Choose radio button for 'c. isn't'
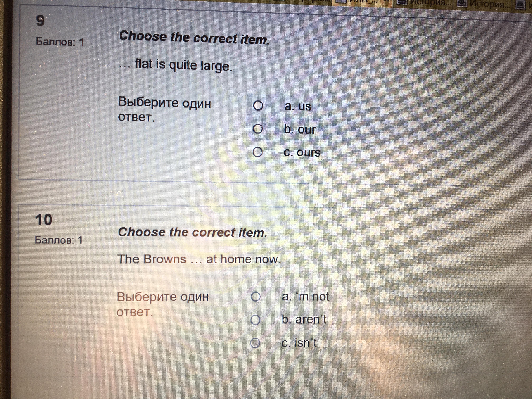Image resolution: width=532 pixels, height=399 pixels. 255,343
